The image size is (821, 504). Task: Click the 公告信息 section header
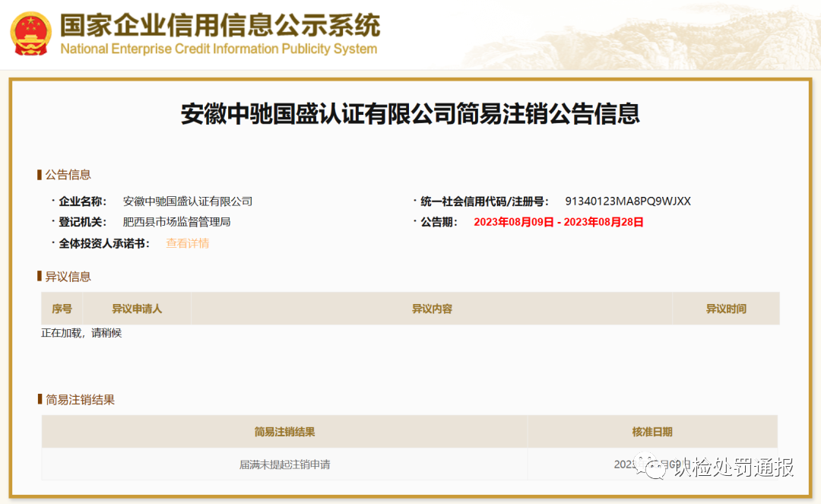68,175
